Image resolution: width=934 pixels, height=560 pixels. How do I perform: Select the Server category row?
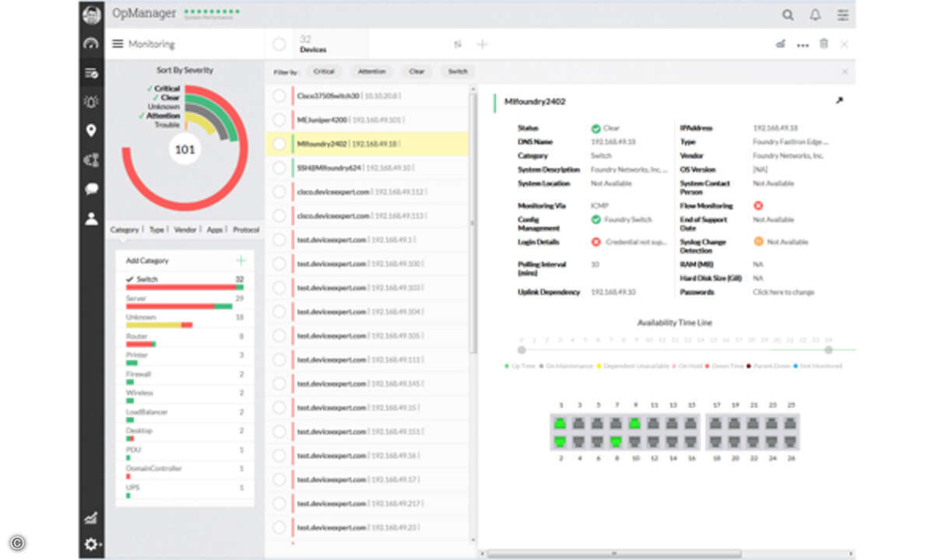(x=184, y=302)
